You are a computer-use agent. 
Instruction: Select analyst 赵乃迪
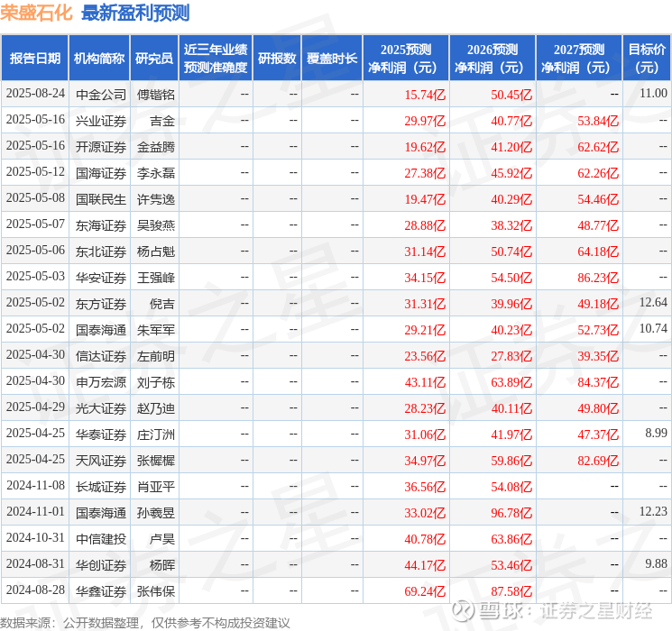pyautogui.click(x=155, y=408)
